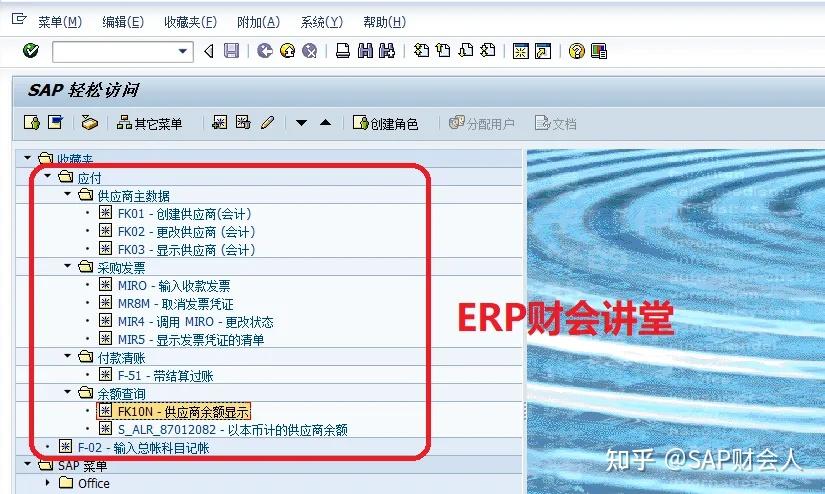The height and width of the screenshot is (494, 825).
Task: Select F-51 - 带结算过账
Action: point(165,375)
